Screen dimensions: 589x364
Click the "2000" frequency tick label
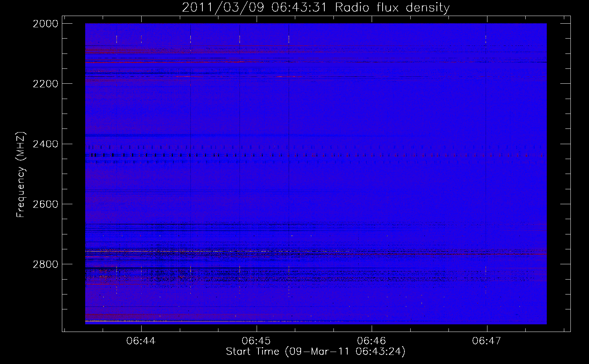click(46, 24)
